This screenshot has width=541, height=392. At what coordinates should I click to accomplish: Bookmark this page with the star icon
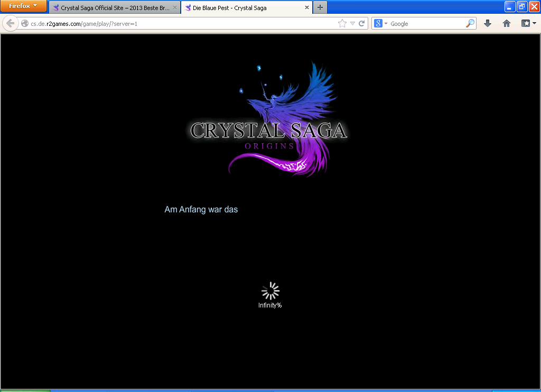[x=342, y=23]
